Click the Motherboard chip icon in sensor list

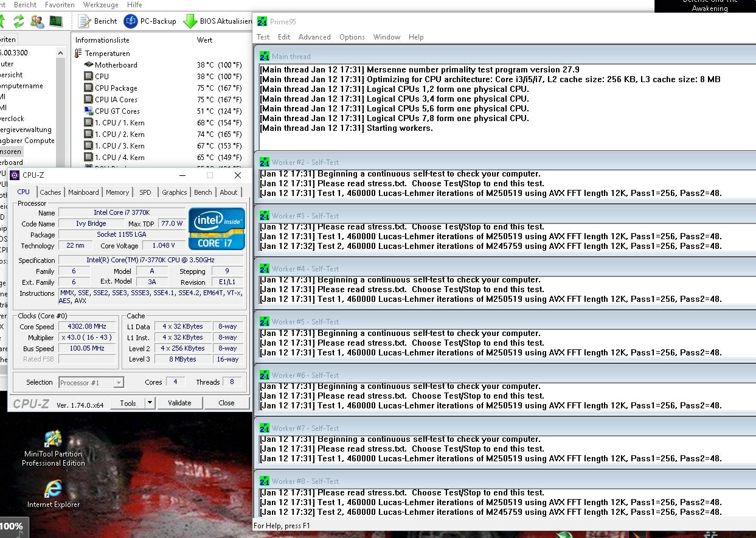pyautogui.click(x=89, y=65)
